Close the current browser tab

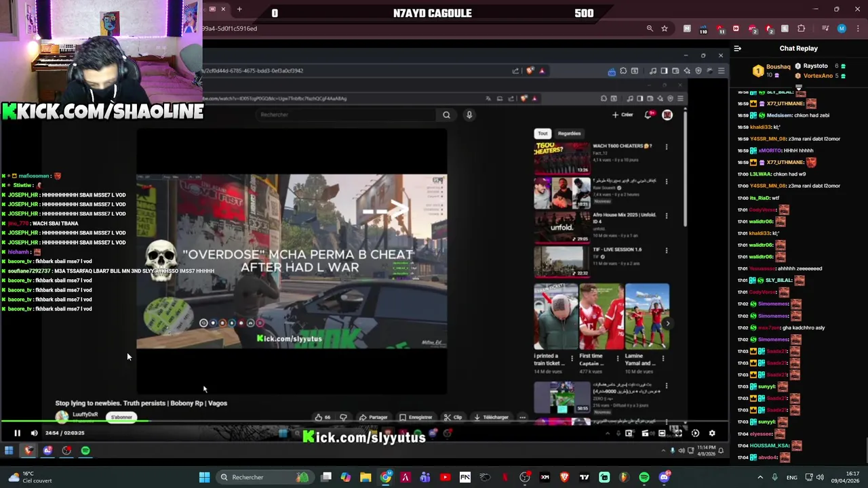coord(223,9)
